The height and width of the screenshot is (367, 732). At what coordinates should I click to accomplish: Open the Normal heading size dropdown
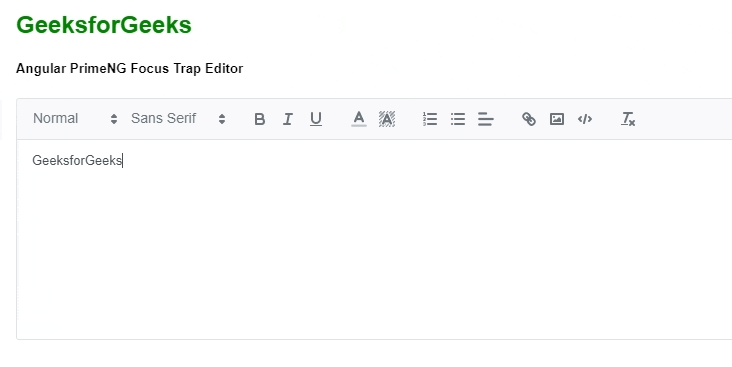(x=75, y=119)
